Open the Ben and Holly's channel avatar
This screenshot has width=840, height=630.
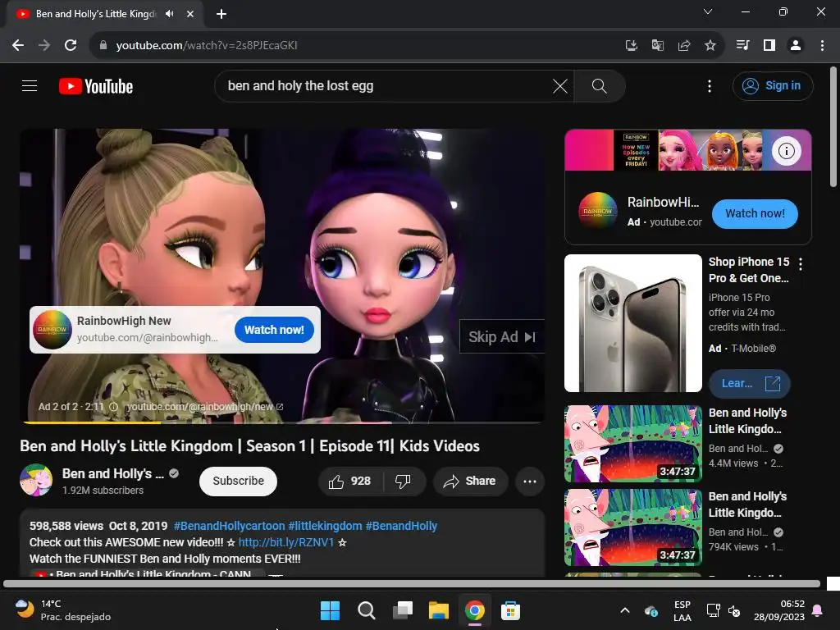(x=36, y=480)
